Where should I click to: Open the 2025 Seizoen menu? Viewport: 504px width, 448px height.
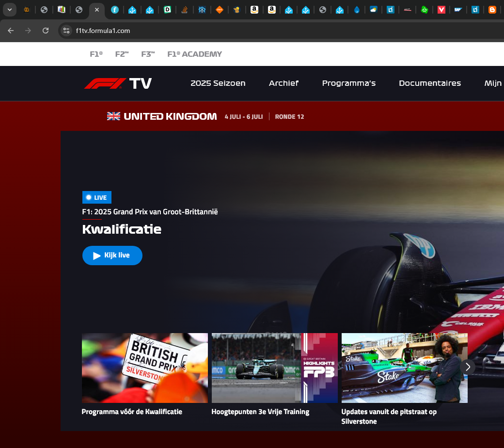point(218,83)
